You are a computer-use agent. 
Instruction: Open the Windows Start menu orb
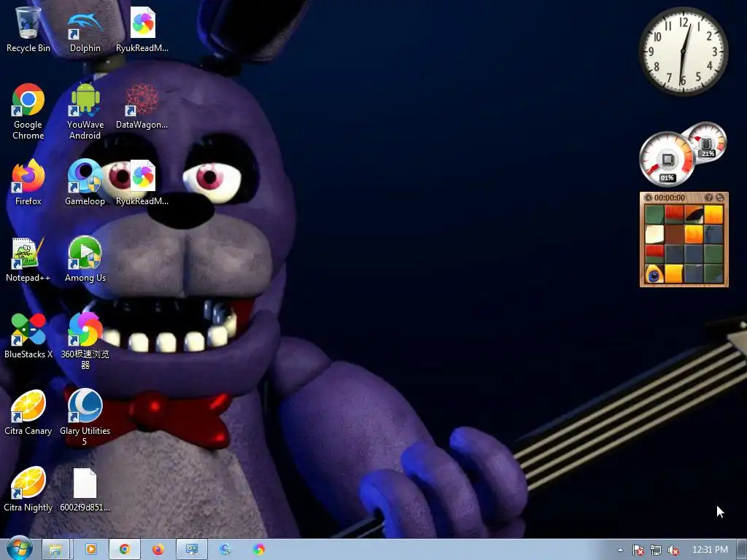coord(20,549)
